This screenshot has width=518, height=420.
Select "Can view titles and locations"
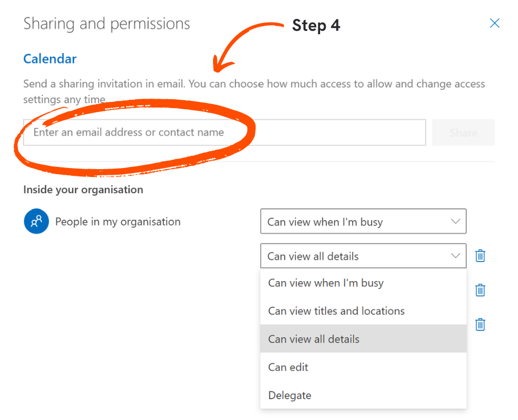click(x=336, y=311)
